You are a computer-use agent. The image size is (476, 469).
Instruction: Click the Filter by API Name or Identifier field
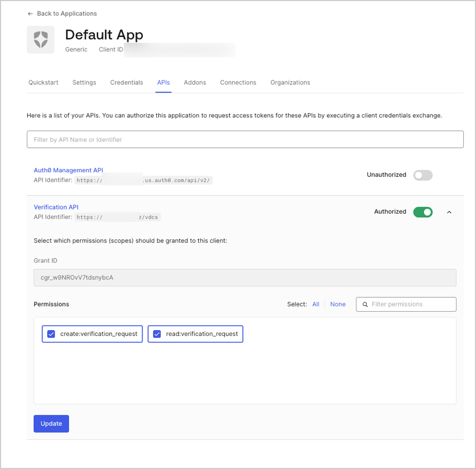tap(245, 139)
